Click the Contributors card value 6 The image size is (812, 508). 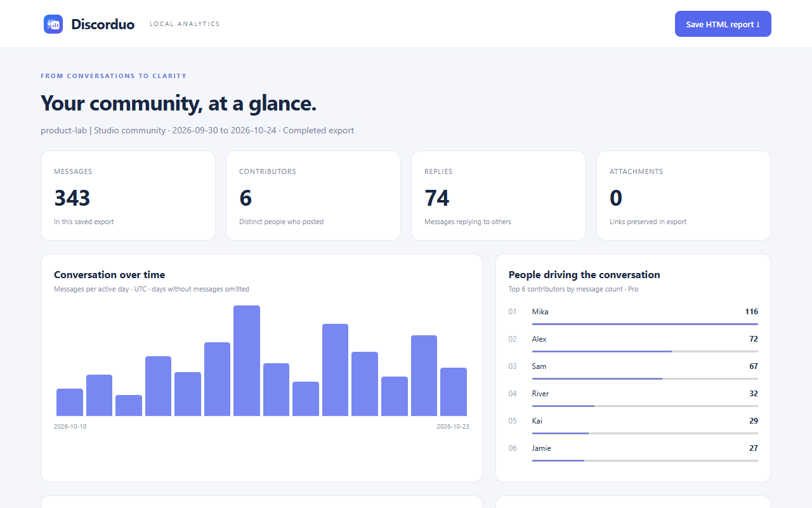(x=246, y=198)
